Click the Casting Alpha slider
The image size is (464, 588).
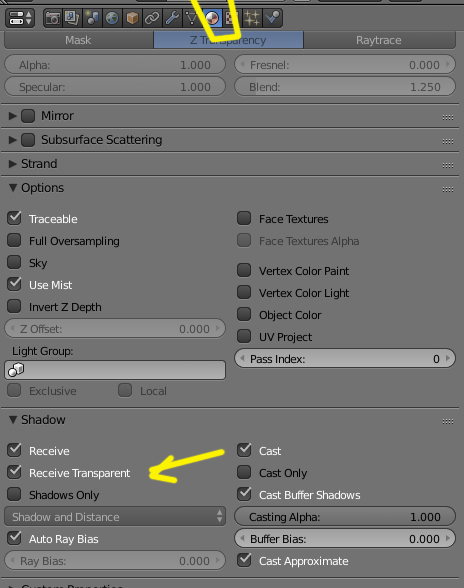[x=345, y=517]
